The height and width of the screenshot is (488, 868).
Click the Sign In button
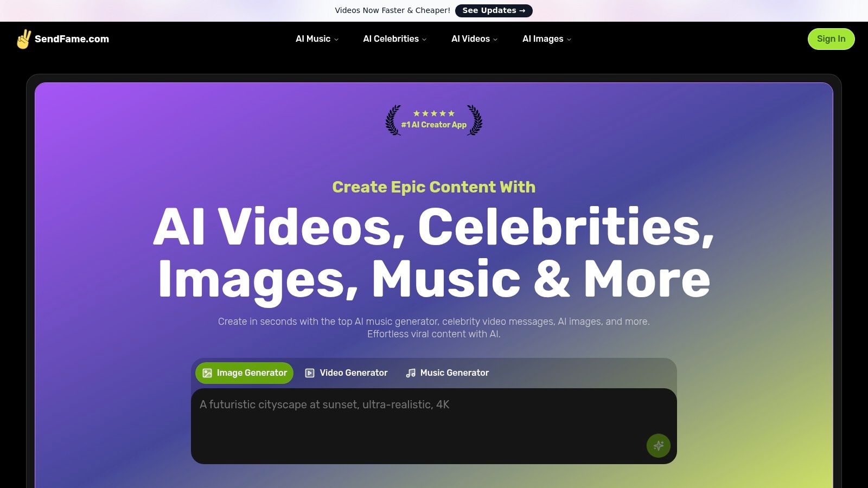pyautogui.click(x=831, y=38)
